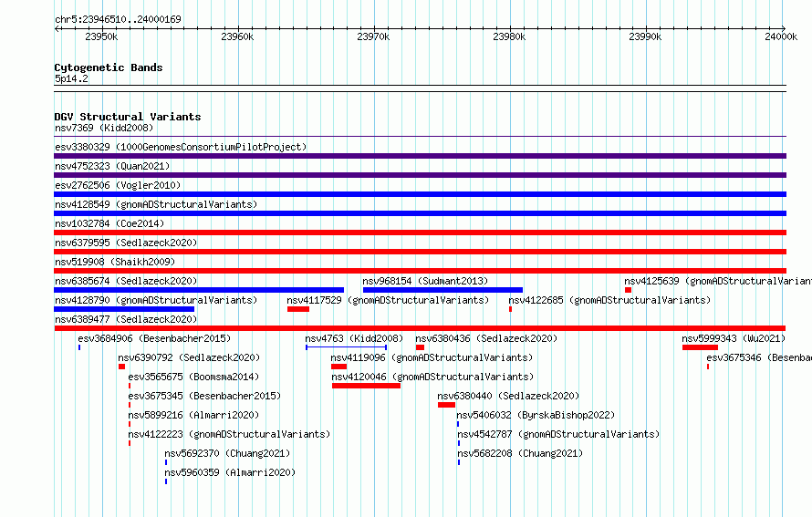Click esv3675345 (Besenbacher2015) label
The image size is (812, 517).
point(204,396)
